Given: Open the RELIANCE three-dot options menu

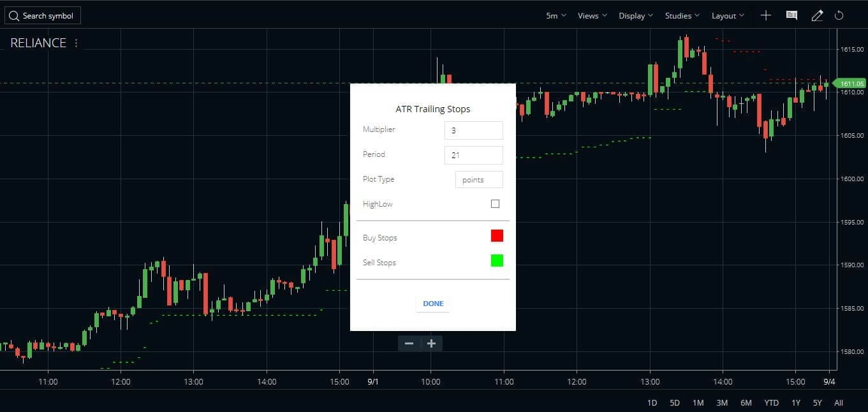Looking at the screenshot, I should coord(75,43).
